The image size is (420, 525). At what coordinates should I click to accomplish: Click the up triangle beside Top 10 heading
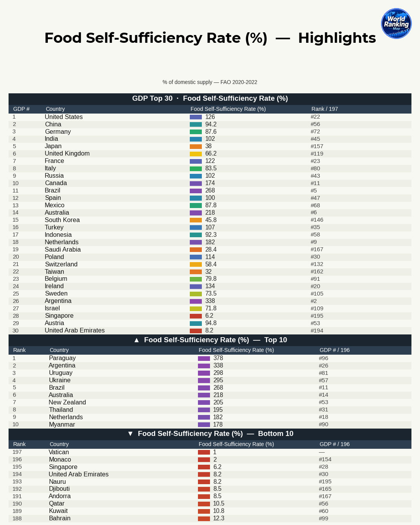pos(136,340)
